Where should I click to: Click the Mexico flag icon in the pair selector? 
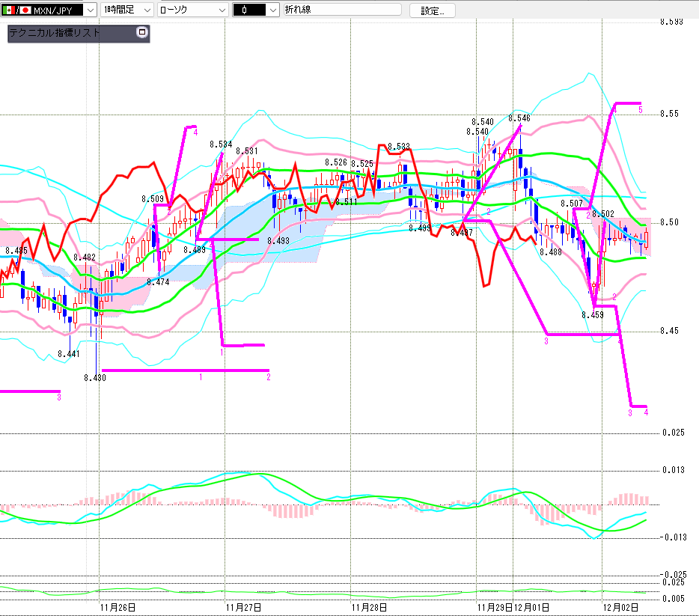tap(8, 10)
